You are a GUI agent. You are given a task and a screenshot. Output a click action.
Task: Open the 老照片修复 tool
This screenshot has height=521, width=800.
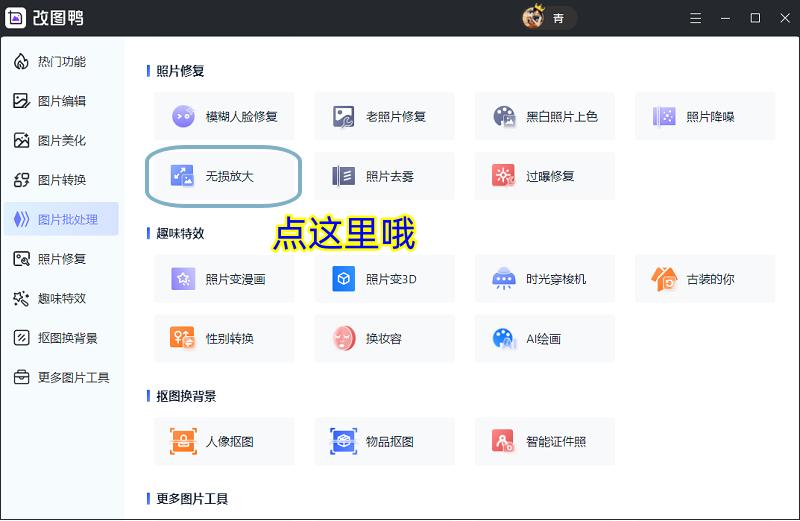coord(384,116)
